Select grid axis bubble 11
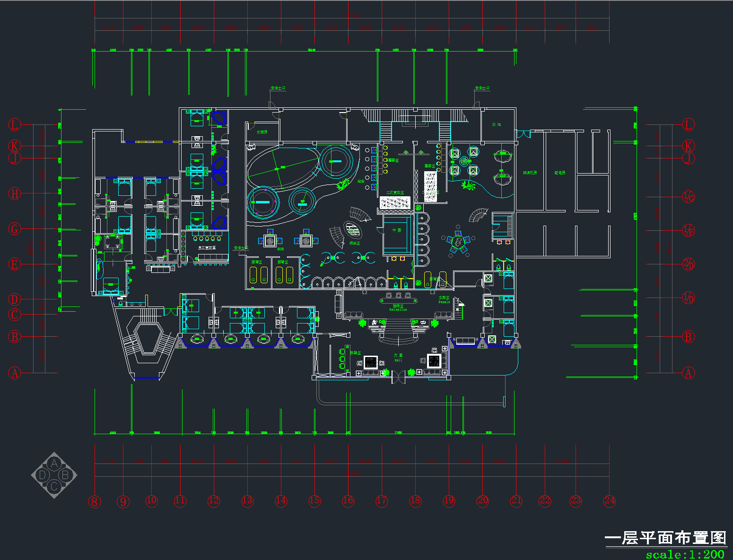Image resolution: width=733 pixels, height=560 pixels. (180, 500)
